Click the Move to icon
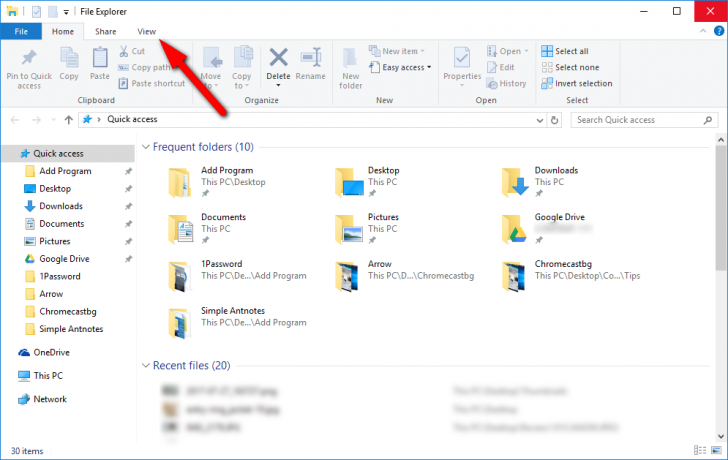Screen dimensions: 728x460 coord(211,58)
